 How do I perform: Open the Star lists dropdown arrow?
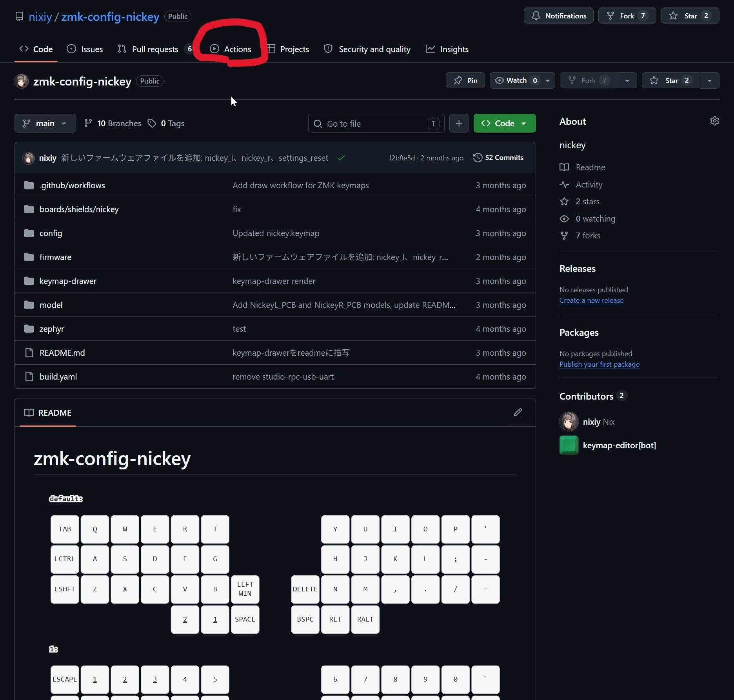click(709, 80)
